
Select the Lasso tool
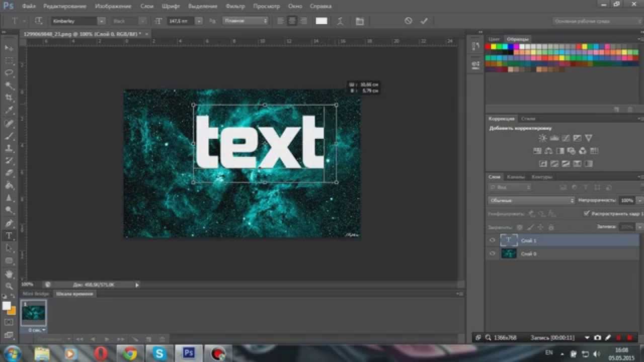click(x=9, y=73)
